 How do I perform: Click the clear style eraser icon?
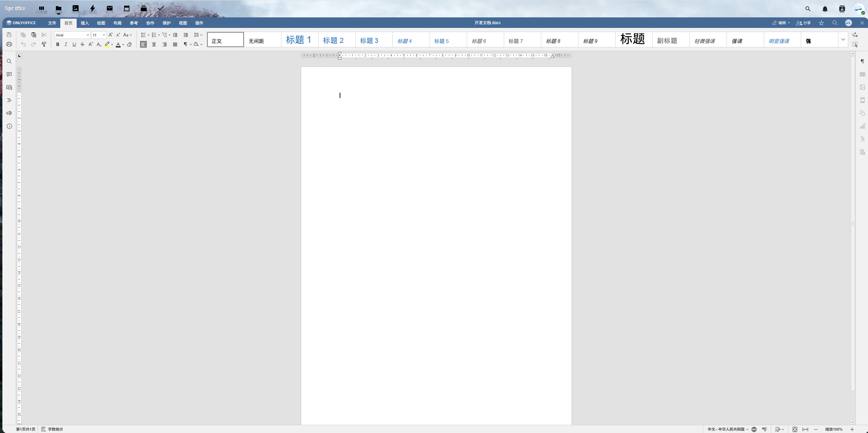click(x=129, y=45)
